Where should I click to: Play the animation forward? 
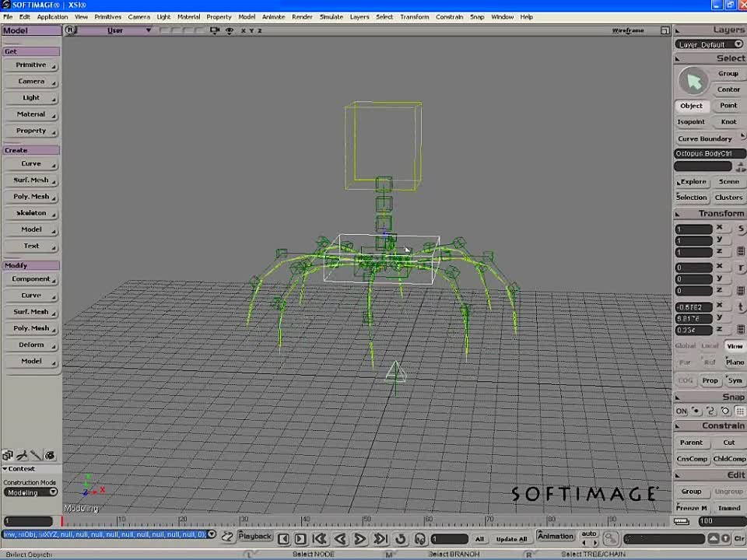pos(360,538)
